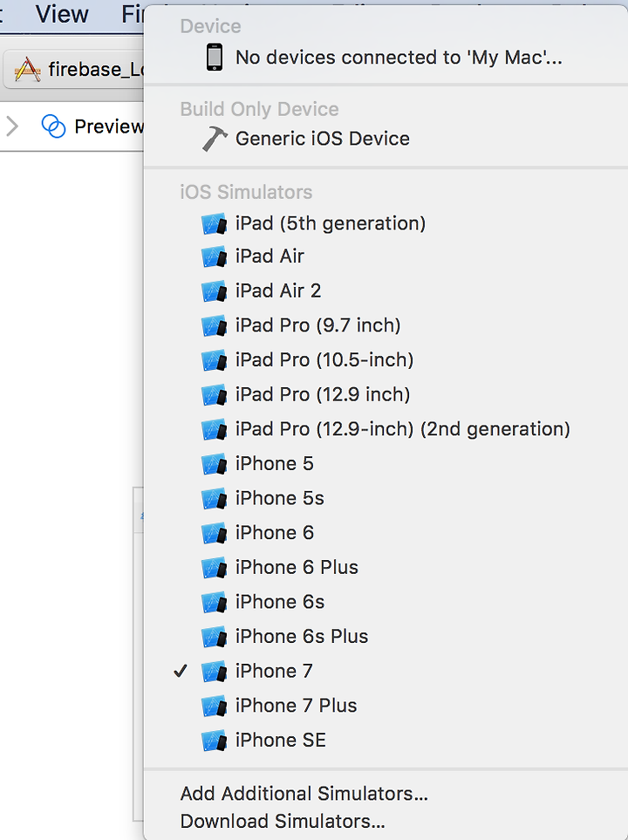The width and height of the screenshot is (628, 840).
Task: Click the forward chevron in jump bar
Action: click(x=12, y=127)
